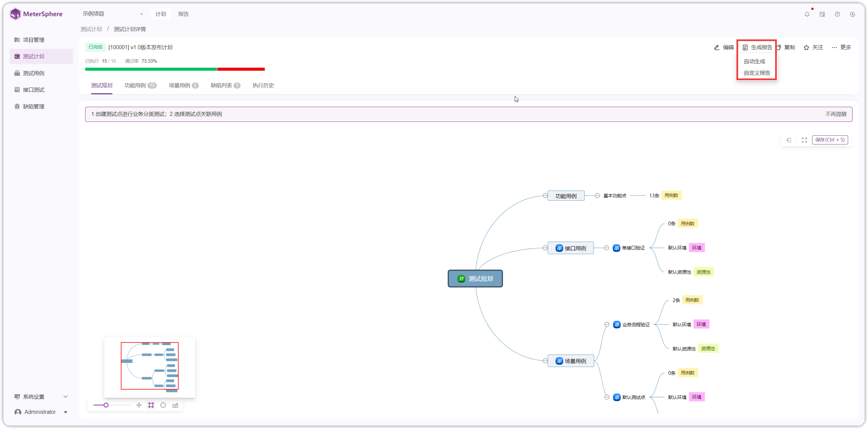This screenshot has height=429, width=868.
Task: Open 接口测试 in the sidebar
Action: coord(41,90)
